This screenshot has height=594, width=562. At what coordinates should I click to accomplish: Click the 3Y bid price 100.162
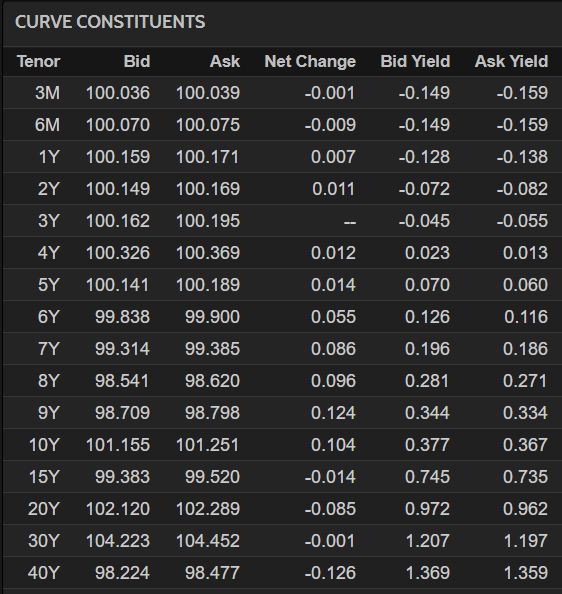click(x=118, y=221)
